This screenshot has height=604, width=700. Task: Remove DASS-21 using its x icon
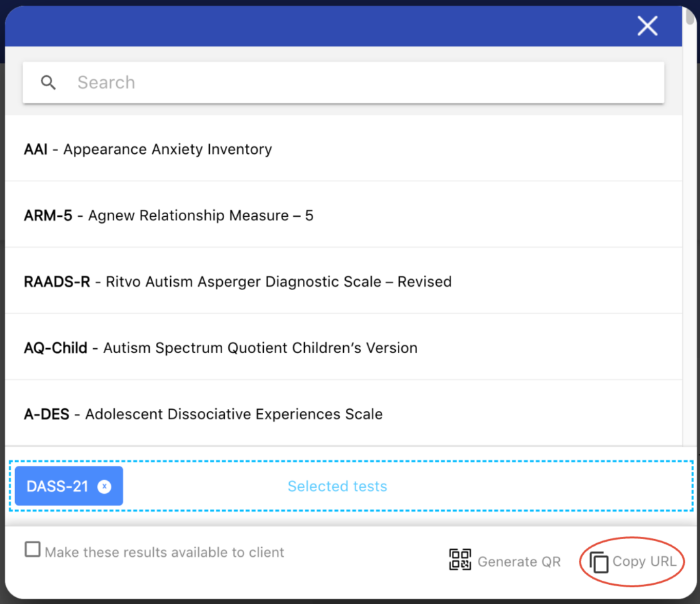[x=105, y=486]
